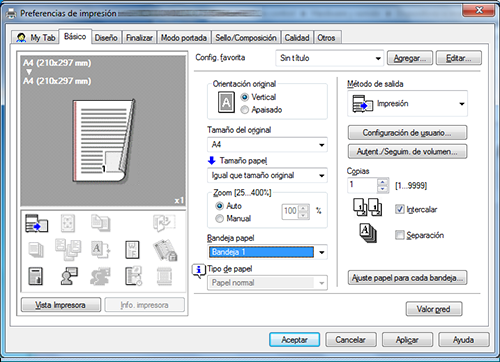The height and width of the screenshot is (362, 500).
Task: Switch to the Otros tab
Action: coord(326,38)
